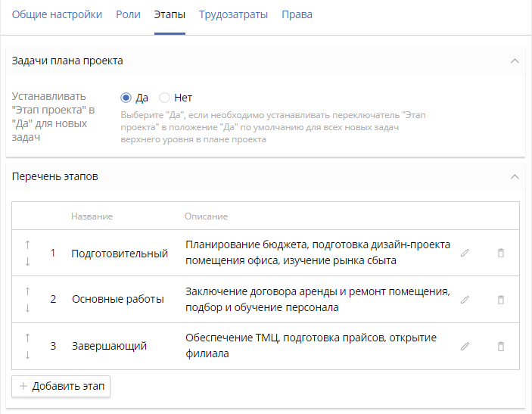Move Основные работы stage down with arrow
Viewport: 532px width, 414px height.
point(27,308)
